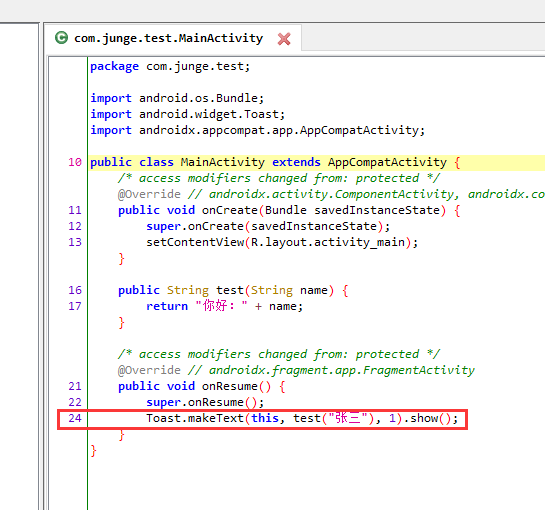
Task: Click 'Toast.makeText' in line 24
Action: point(195,418)
